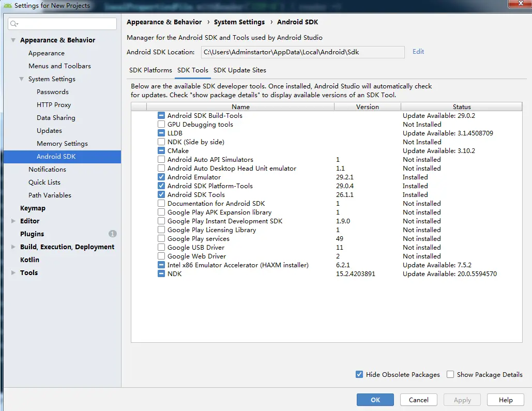Open Menus and Toolbars settings

tap(60, 66)
